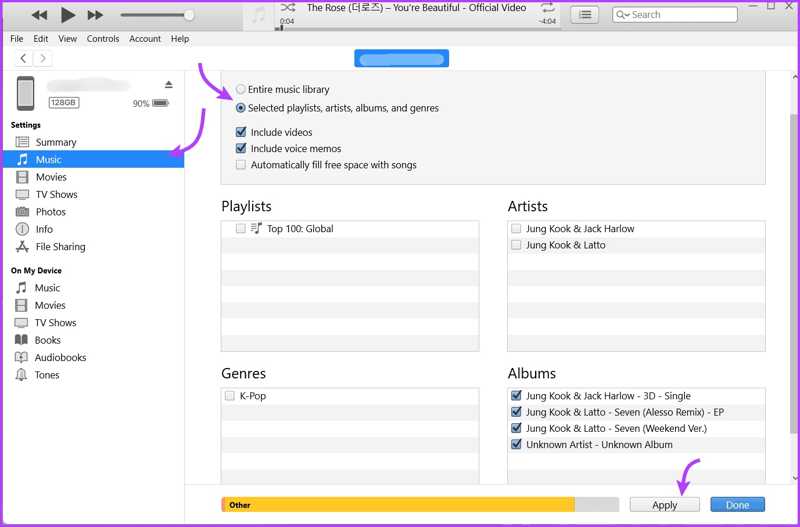Eject the device from sidebar
This screenshot has height=527, width=800.
point(168,84)
